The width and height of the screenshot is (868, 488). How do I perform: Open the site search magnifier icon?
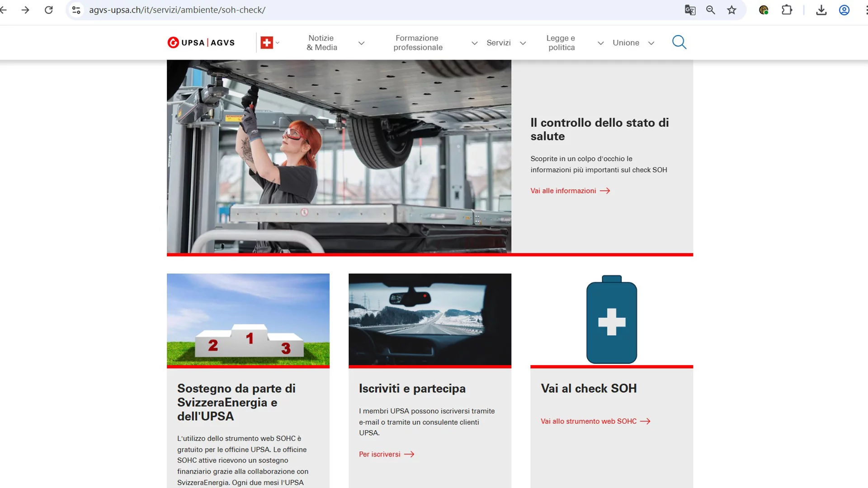[x=679, y=42]
